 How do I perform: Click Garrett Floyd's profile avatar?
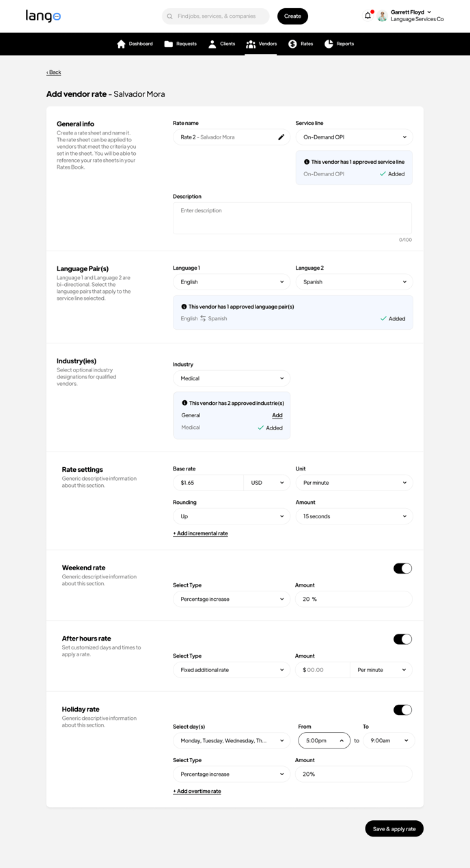383,16
